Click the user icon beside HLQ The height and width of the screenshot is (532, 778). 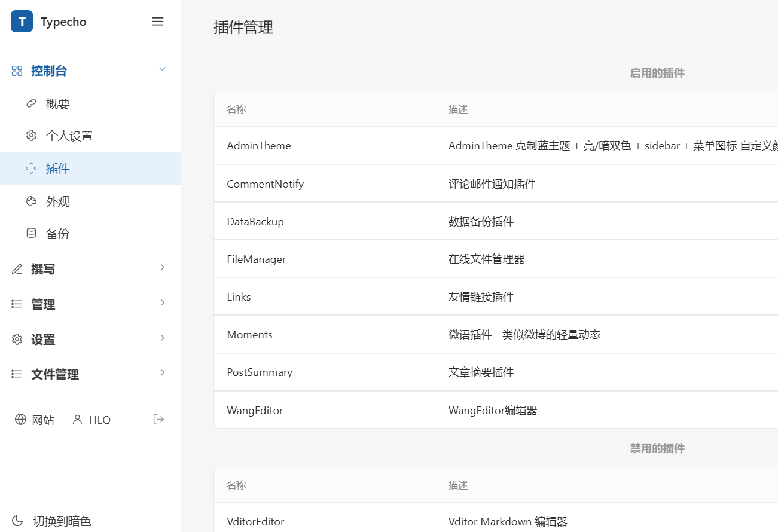(x=77, y=420)
